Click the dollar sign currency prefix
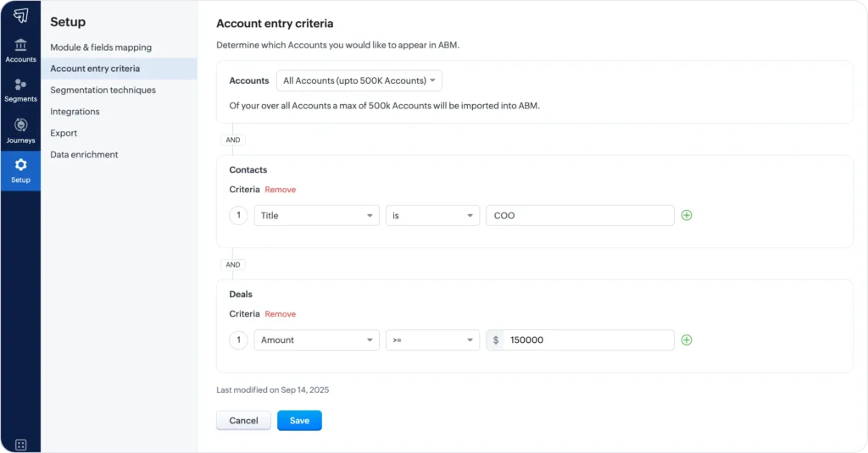 pos(495,340)
